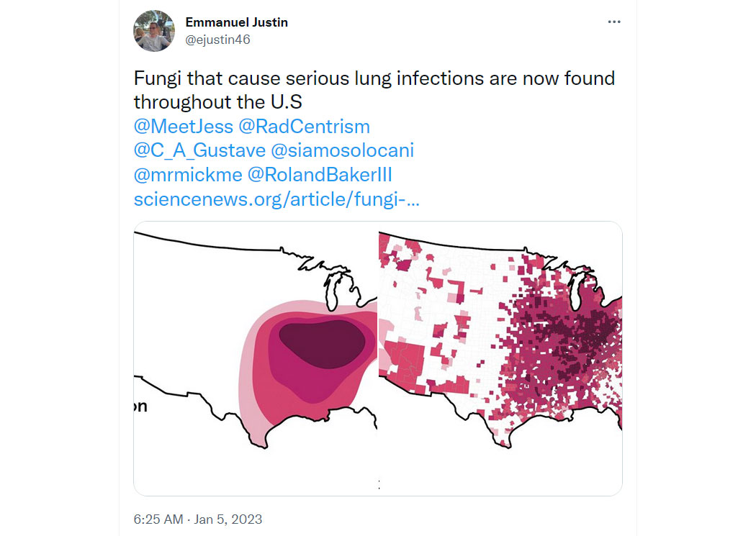The width and height of the screenshot is (756, 536).
Task: Open Emmanuel Justin's profile picture
Action: [154, 31]
